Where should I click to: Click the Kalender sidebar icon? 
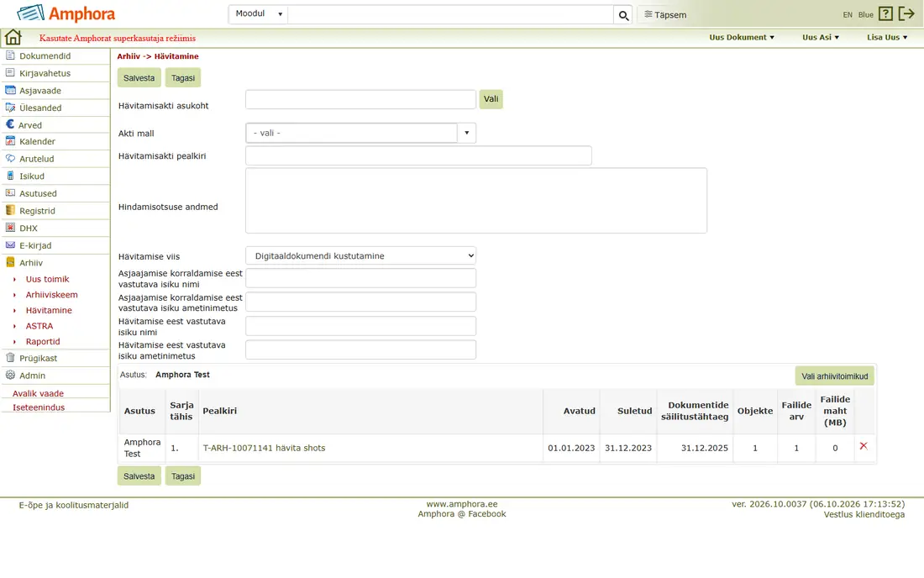tap(10, 141)
